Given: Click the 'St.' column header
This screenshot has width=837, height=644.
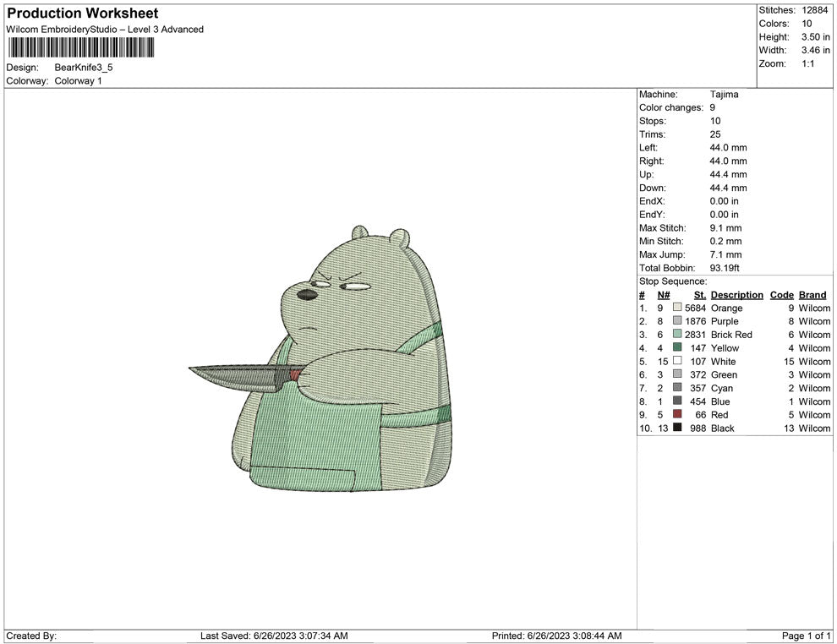Looking at the screenshot, I should tap(700, 295).
